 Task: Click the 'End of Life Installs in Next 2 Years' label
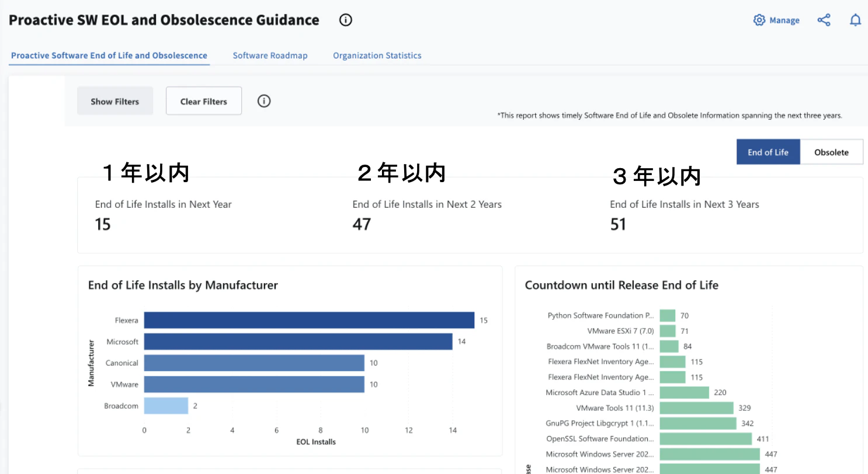[427, 204]
